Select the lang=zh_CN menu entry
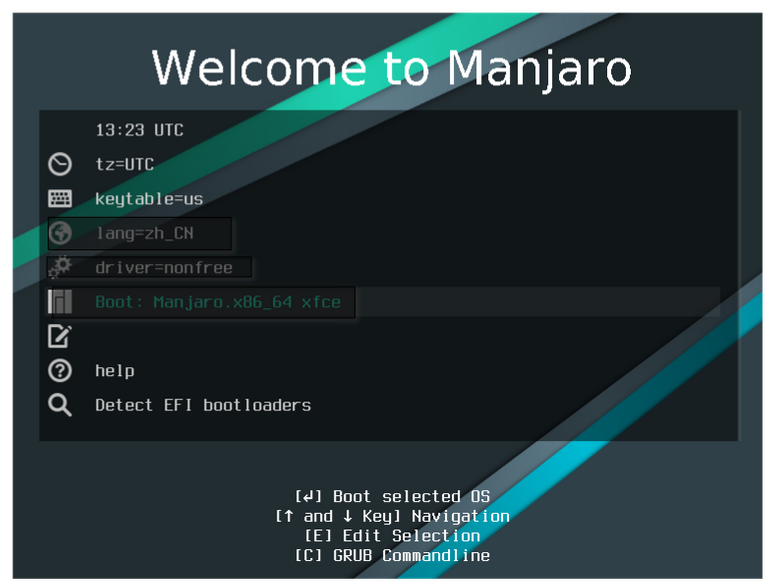Image resolution: width=768 pixels, height=584 pixels. (144, 233)
